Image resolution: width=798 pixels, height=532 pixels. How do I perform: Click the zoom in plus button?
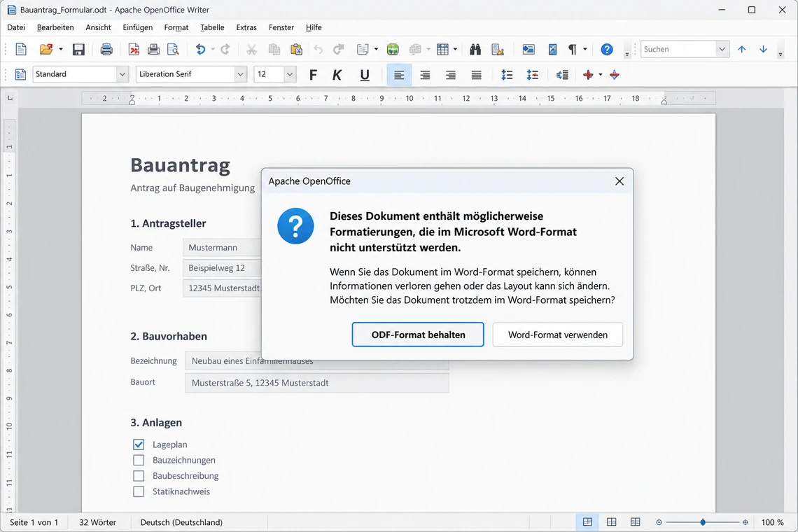click(745, 522)
